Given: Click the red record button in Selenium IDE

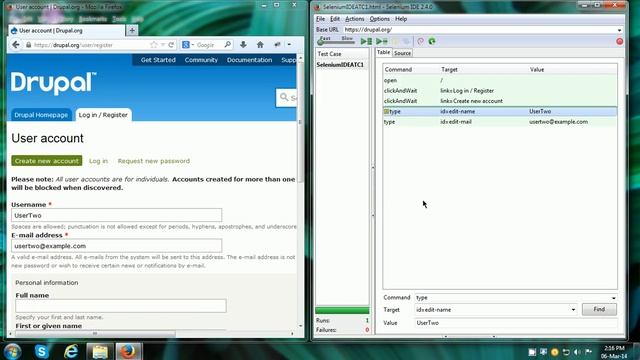Looking at the screenshot, I should tap(620, 41).
